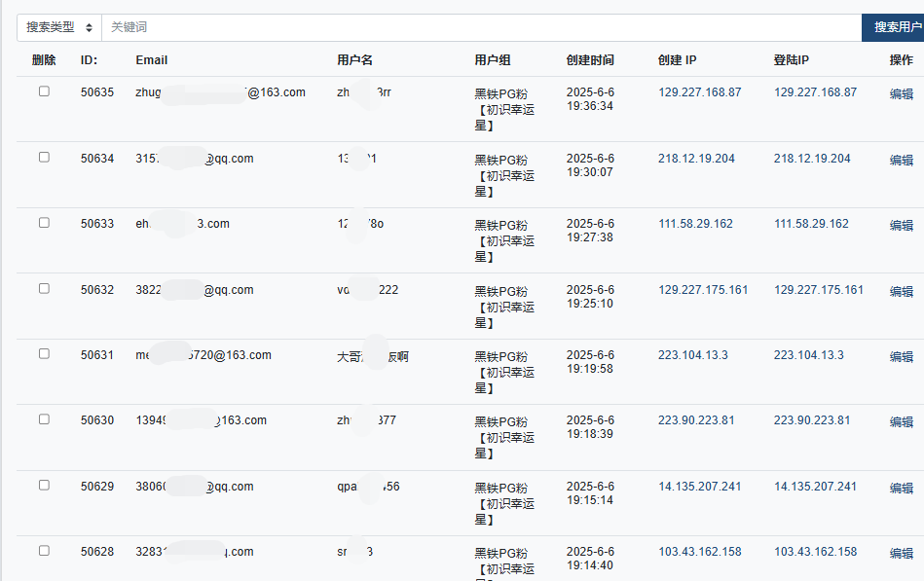Toggle the checkbox for user ID 50632
The height and width of the screenshot is (581, 924).
(44, 289)
